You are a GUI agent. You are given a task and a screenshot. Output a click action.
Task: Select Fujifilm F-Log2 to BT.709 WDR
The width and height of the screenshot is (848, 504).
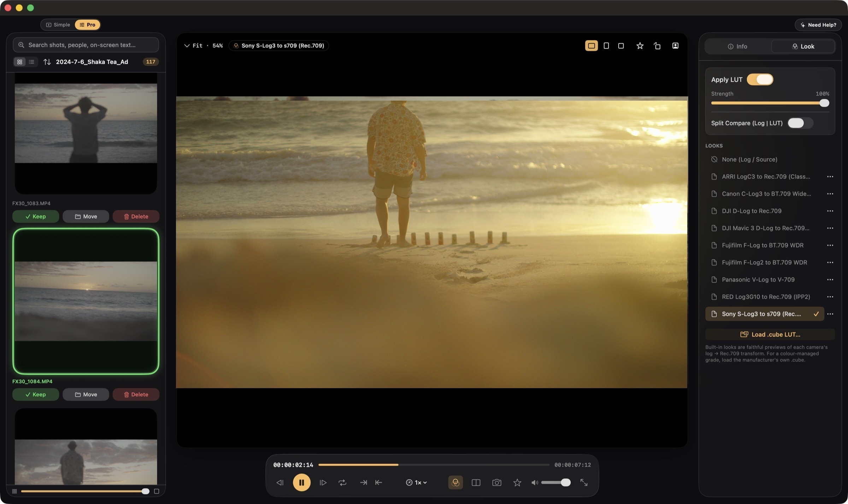coord(765,262)
